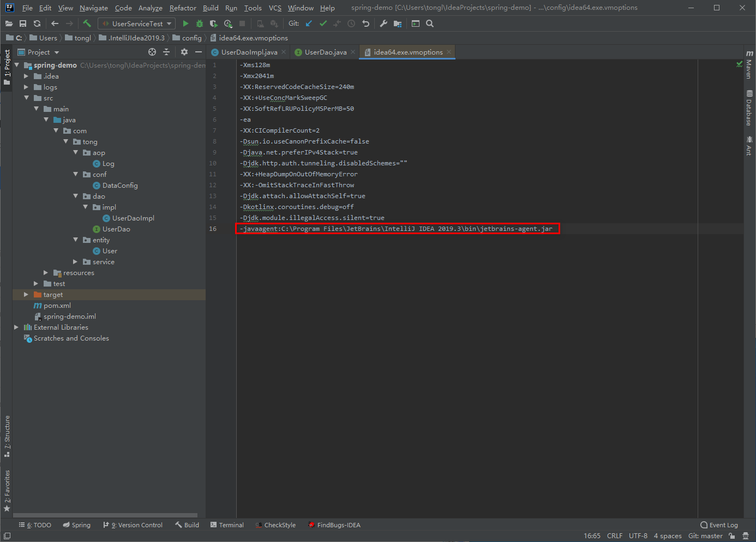Select the DataConfig class in the tree

120,185
